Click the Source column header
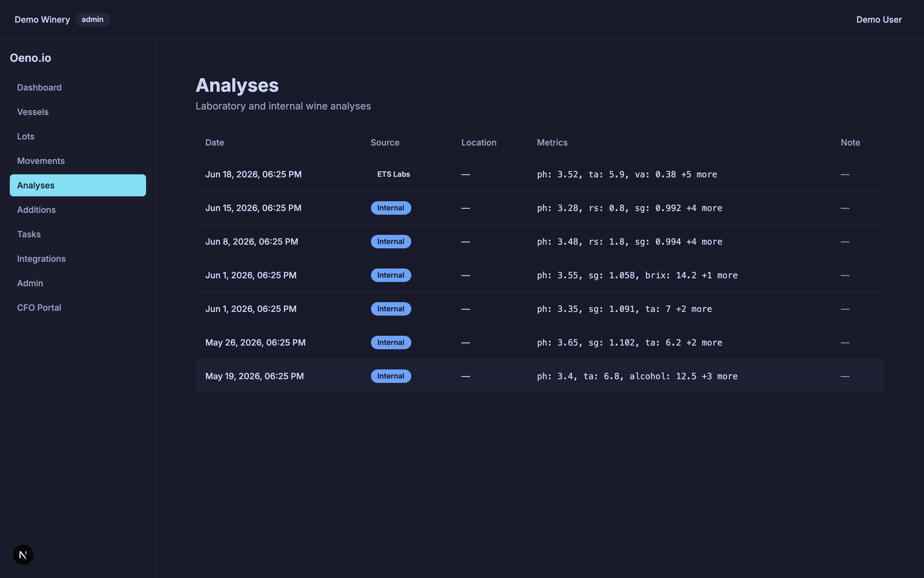This screenshot has height=578, width=924. tap(385, 143)
